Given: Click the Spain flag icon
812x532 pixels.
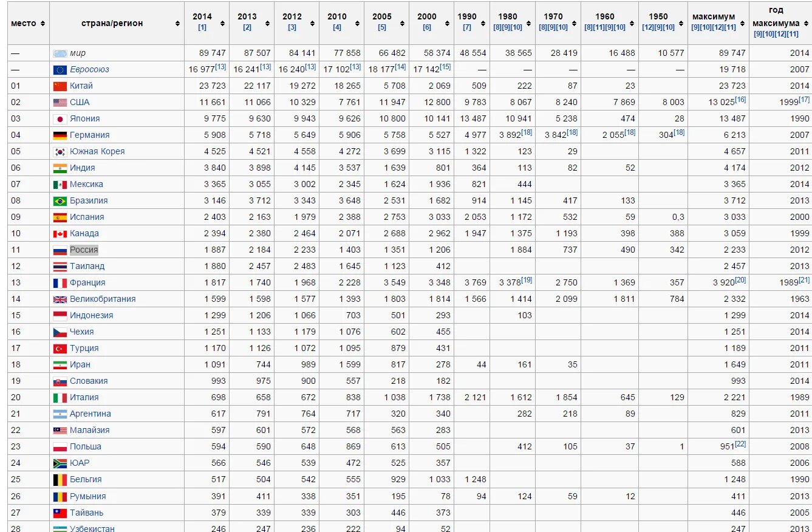Looking at the screenshot, I should coord(60,217).
